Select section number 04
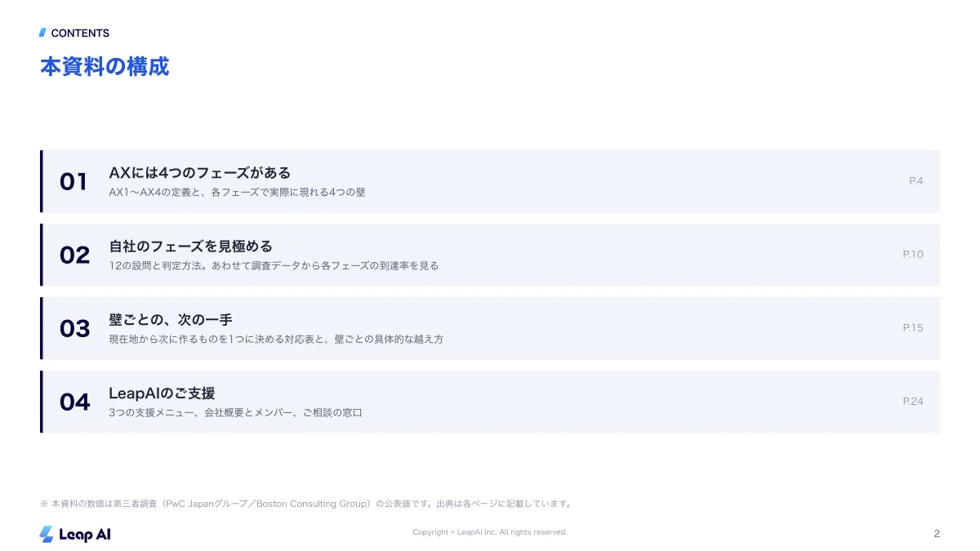This screenshot has width=980, height=551. click(74, 402)
